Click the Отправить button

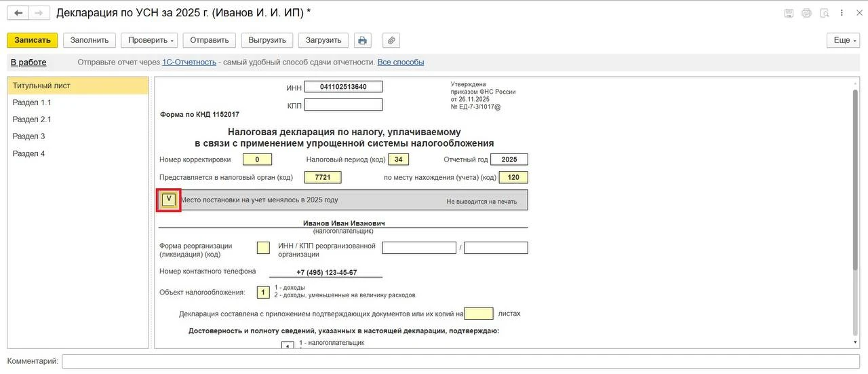210,40
